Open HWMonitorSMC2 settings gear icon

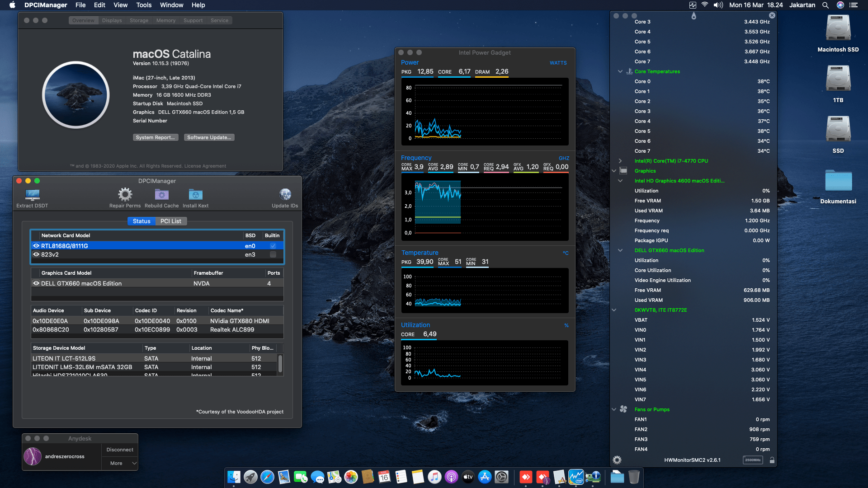[617, 460]
